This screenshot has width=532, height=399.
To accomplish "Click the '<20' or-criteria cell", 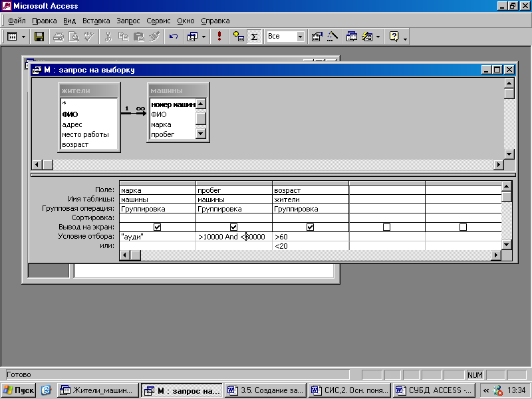I will (311, 245).
